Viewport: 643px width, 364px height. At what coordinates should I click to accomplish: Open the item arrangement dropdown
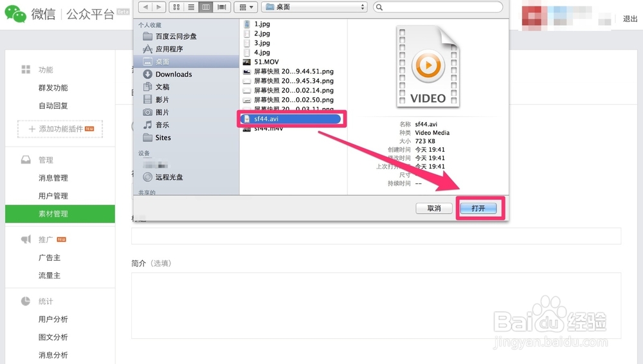[246, 7]
